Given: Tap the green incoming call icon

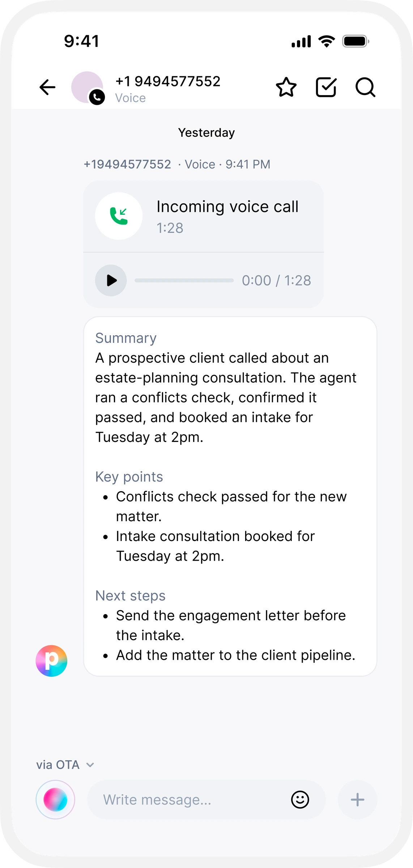Looking at the screenshot, I should pos(119,216).
